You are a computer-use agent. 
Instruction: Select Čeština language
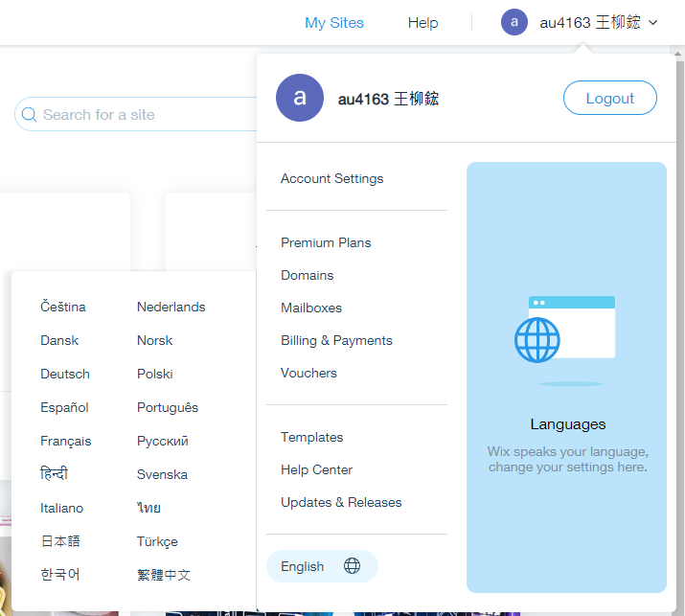pos(63,307)
